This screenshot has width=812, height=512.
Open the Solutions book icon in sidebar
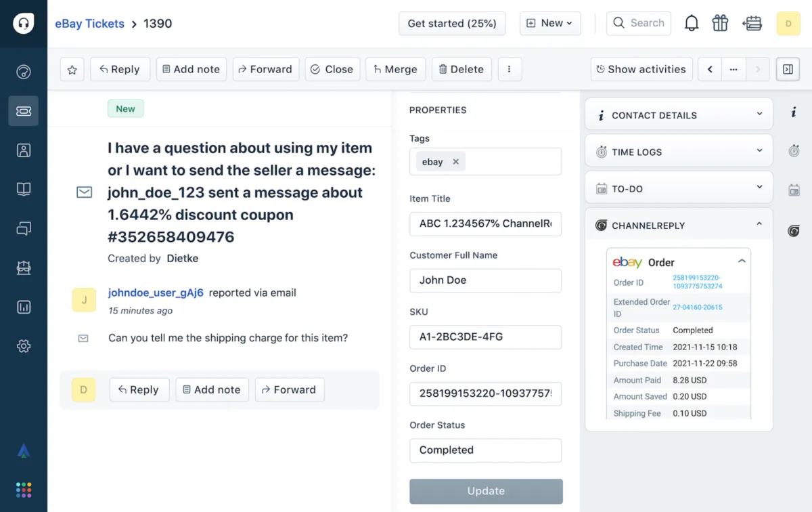coord(24,190)
